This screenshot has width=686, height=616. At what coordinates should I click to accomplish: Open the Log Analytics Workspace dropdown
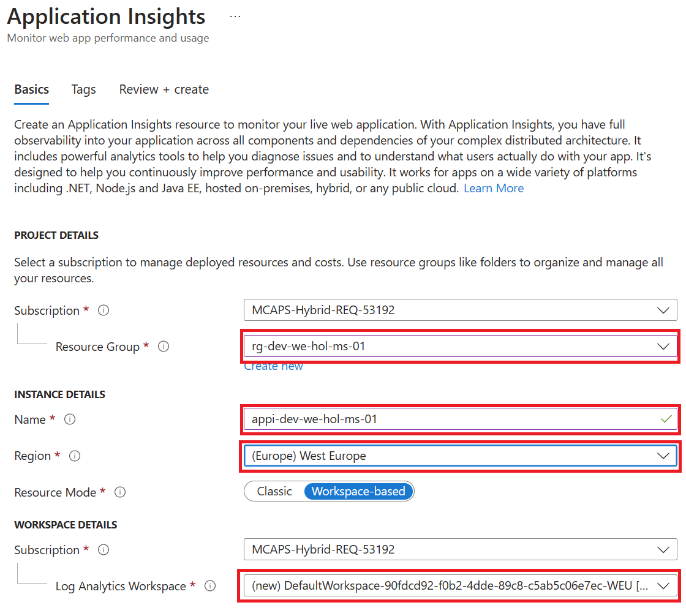(x=663, y=585)
